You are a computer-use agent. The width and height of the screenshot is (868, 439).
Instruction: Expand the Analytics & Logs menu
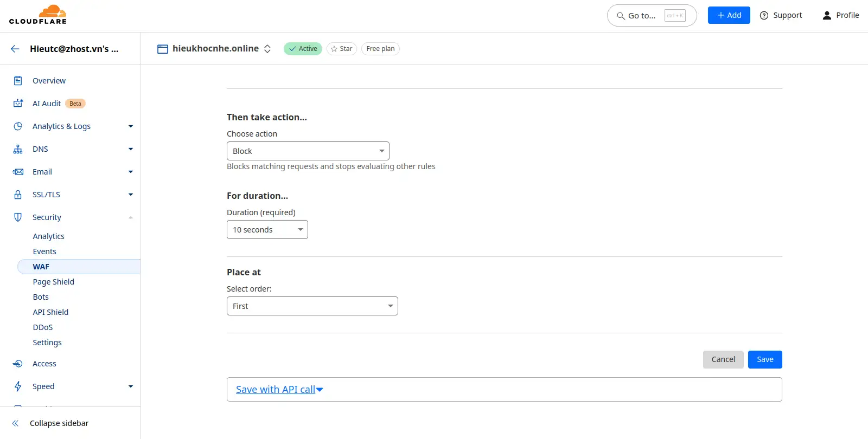coord(61,126)
